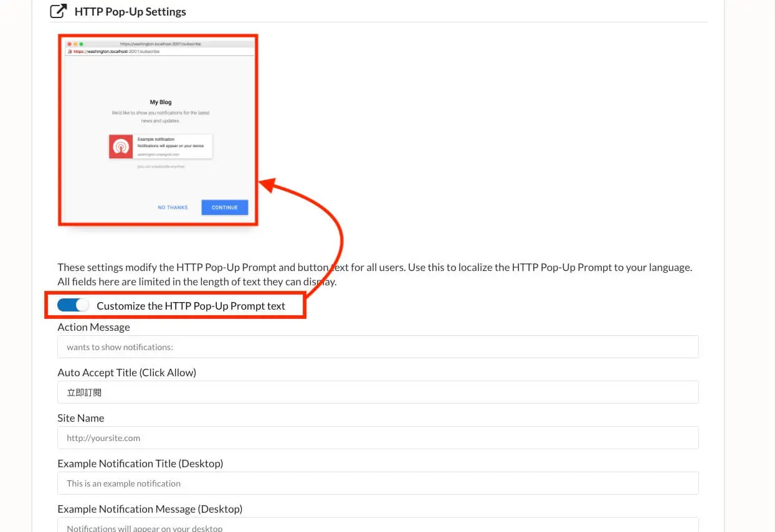Open the HTTP pop-up preview image

(158, 130)
